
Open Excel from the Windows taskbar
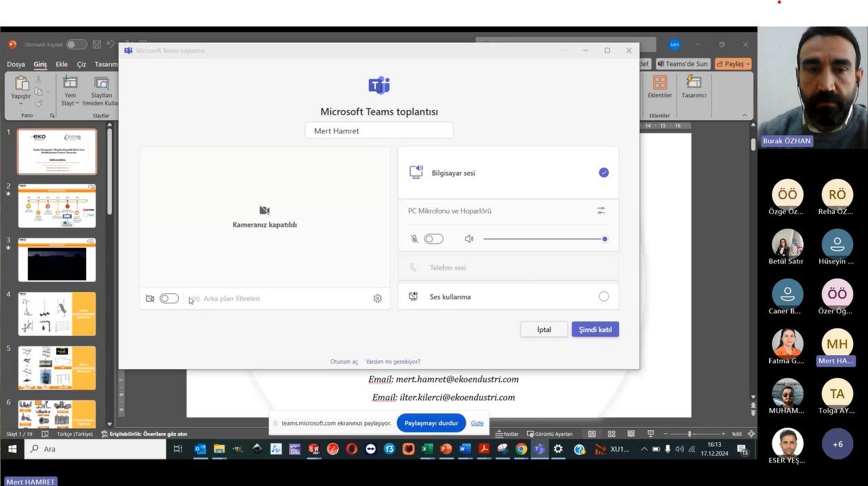pos(427,449)
